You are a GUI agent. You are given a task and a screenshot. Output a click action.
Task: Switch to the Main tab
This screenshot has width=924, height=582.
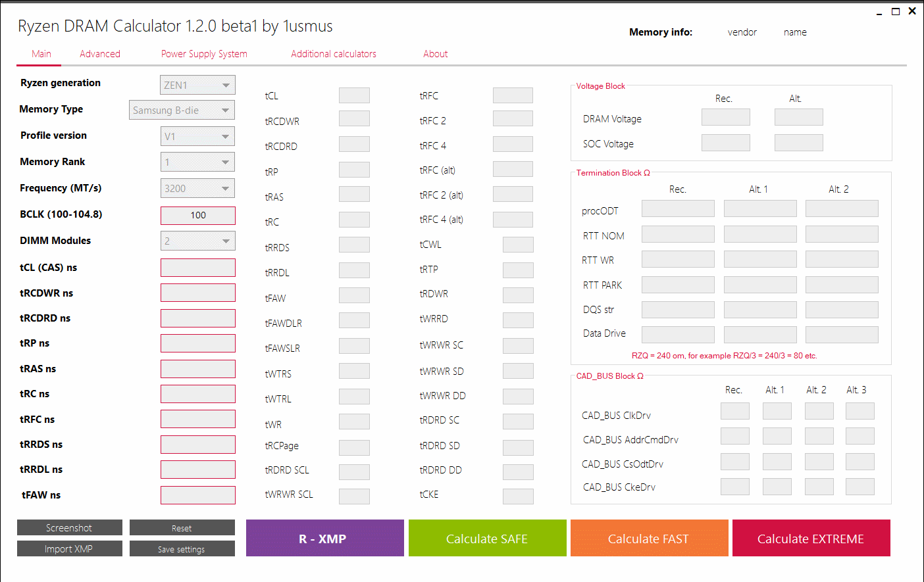pos(41,54)
